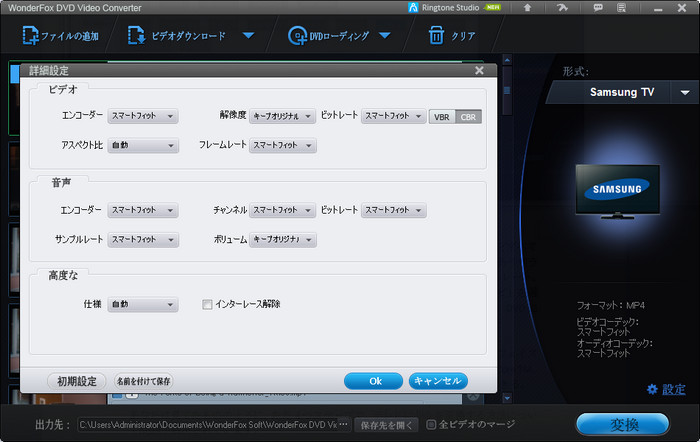
Task: Click the 初期設定 (Default) button
Action: (x=77, y=381)
